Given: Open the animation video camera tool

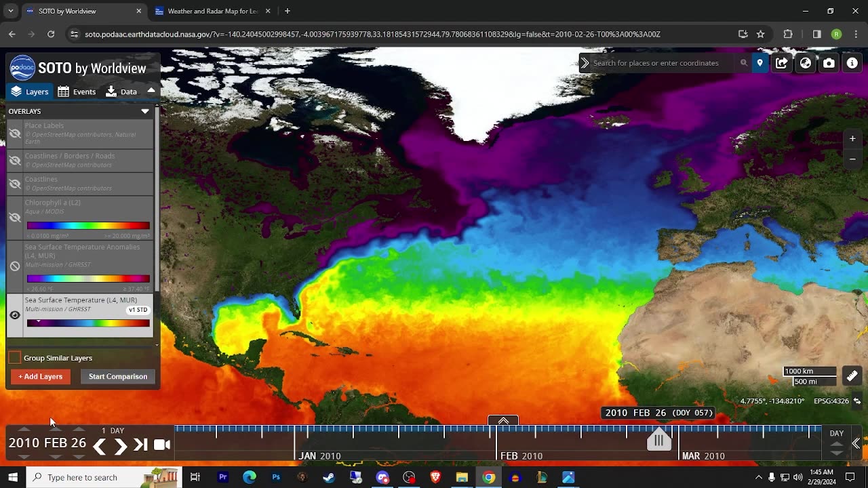Looking at the screenshot, I should [x=162, y=445].
